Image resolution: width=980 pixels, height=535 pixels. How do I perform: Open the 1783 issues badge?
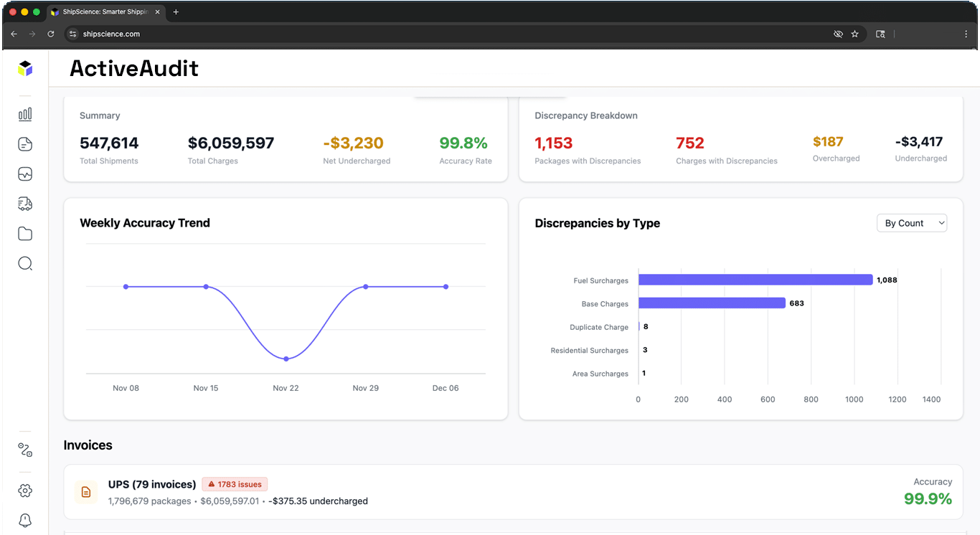(x=234, y=484)
